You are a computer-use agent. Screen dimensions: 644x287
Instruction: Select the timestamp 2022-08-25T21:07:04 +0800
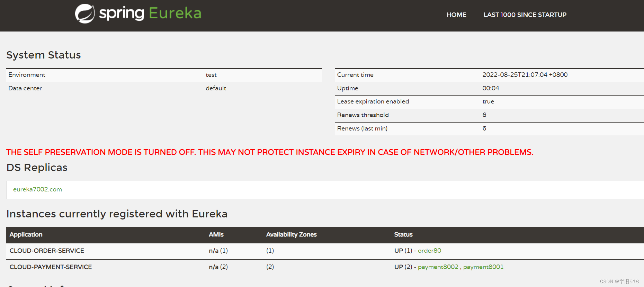[x=525, y=75]
